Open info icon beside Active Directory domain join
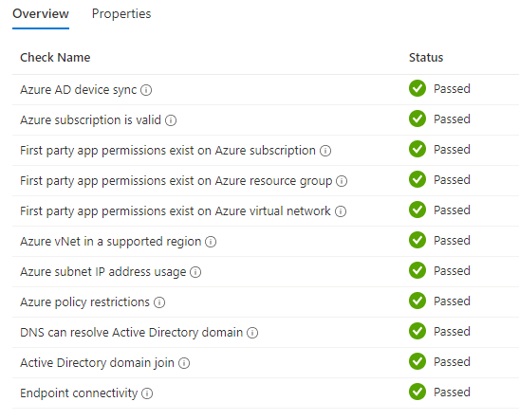The image size is (519, 420). click(x=184, y=363)
